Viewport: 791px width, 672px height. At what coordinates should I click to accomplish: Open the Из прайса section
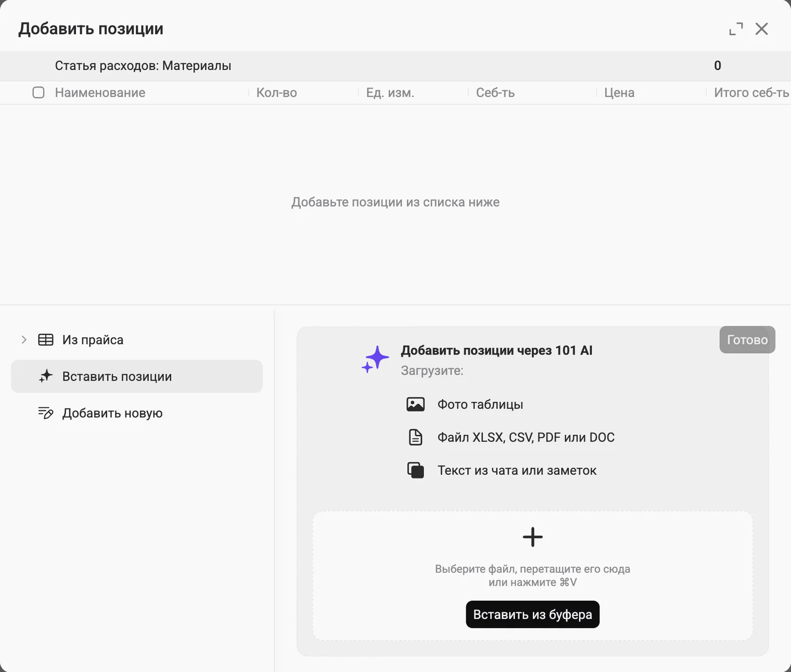137,340
